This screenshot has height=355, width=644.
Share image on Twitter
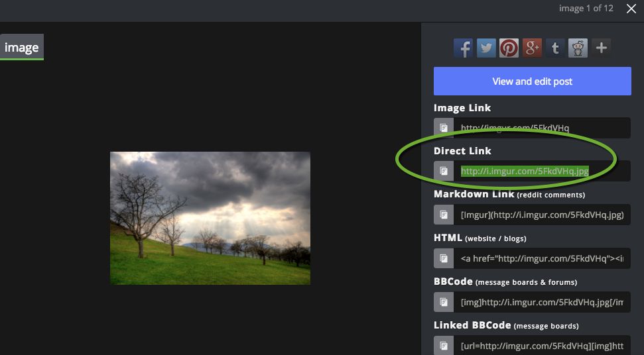click(486, 48)
